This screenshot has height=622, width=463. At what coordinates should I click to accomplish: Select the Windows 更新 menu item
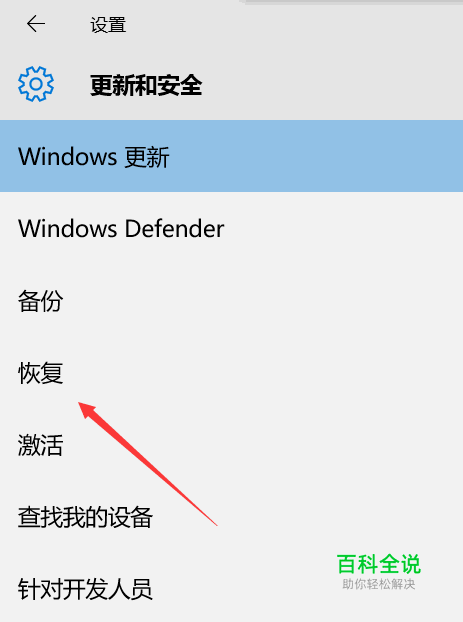pyautogui.click(x=231, y=156)
